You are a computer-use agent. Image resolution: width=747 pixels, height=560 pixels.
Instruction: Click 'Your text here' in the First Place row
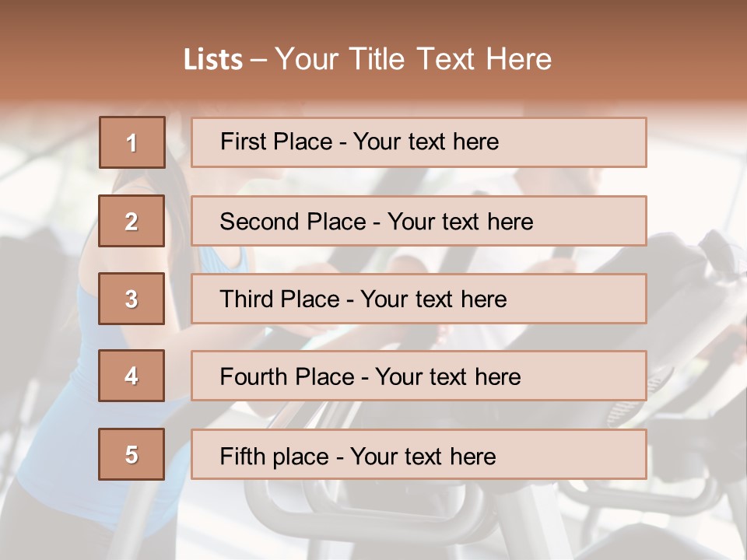tap(426, 142)
